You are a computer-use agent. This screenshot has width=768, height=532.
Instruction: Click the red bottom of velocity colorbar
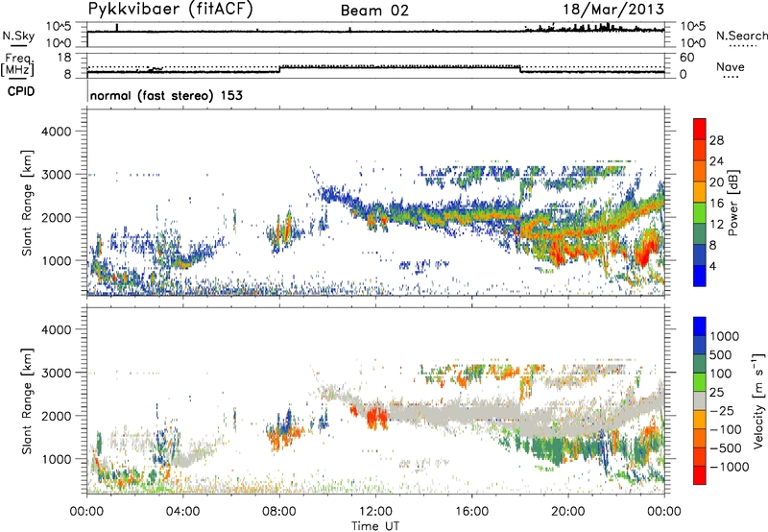click(x=700, y=475)
